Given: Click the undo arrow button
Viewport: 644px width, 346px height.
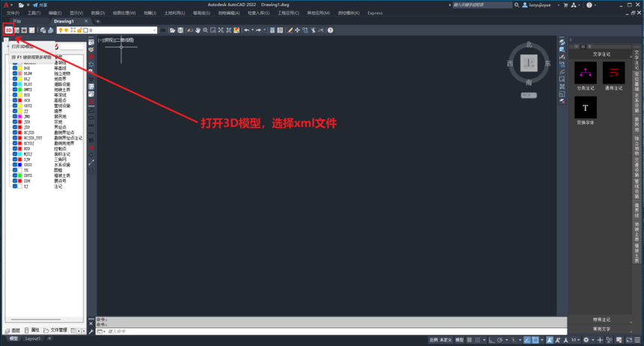Looking at the screenshot, I should [x=246, y=30].
